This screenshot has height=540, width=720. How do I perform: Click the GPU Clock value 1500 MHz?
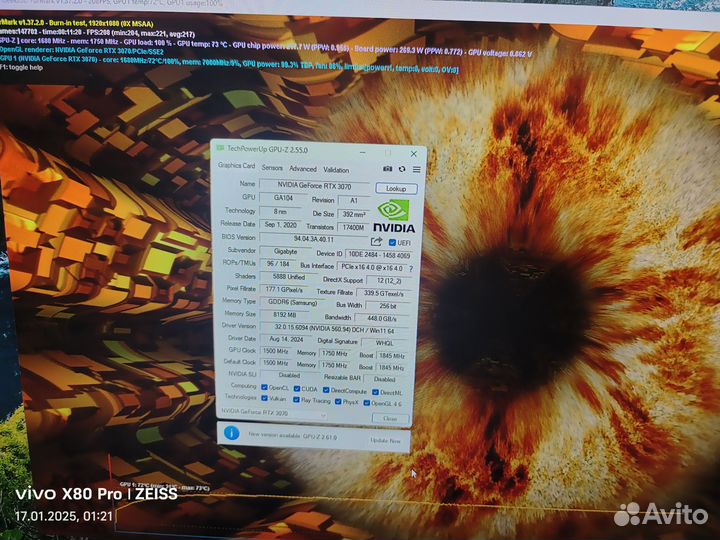pyautogui.click(x=275, y=351)
